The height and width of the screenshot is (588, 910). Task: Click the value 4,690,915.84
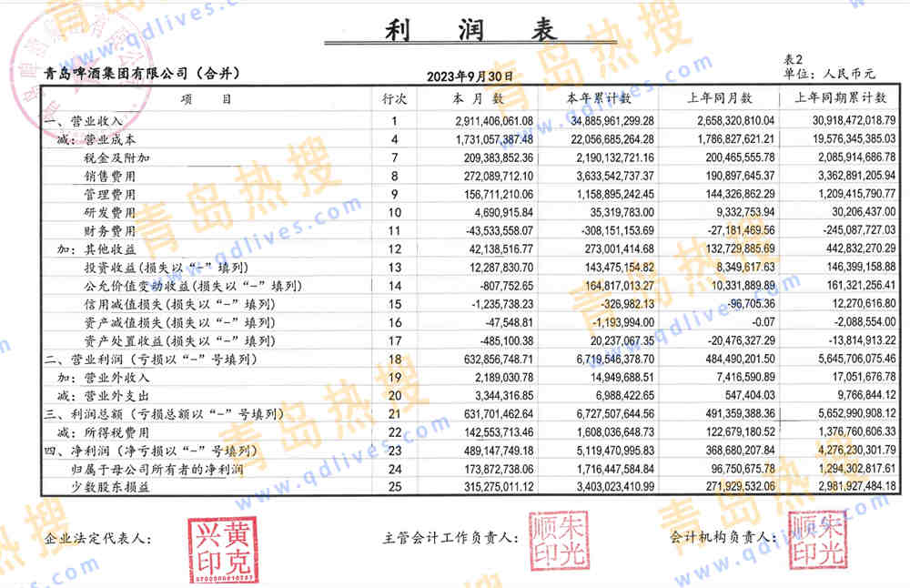[504, 212]
